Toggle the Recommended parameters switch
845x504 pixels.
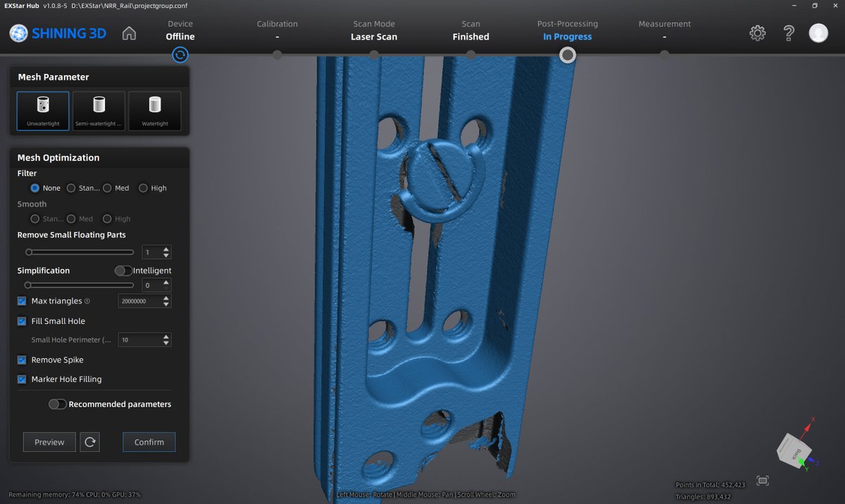pos(58,404)
